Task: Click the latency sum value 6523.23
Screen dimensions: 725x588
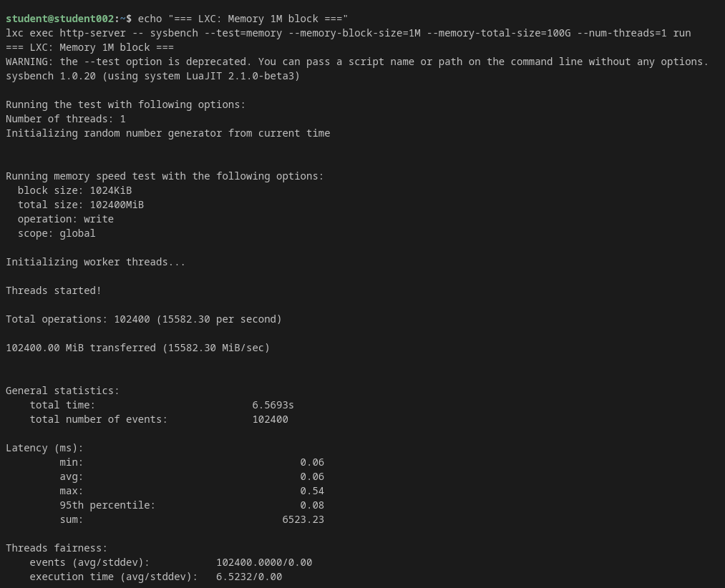Action: click(303, 520)
